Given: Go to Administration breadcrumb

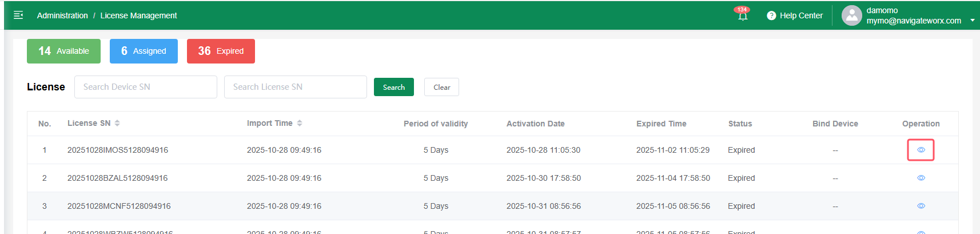Looking at the screenshot, I should click(x=62, y=15).
